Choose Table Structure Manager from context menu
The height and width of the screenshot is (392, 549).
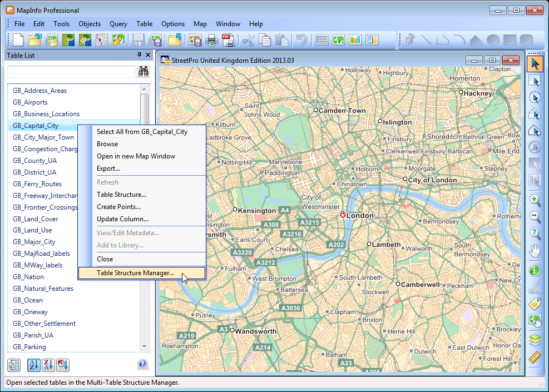pyautogui.click(x=142, y=273)
